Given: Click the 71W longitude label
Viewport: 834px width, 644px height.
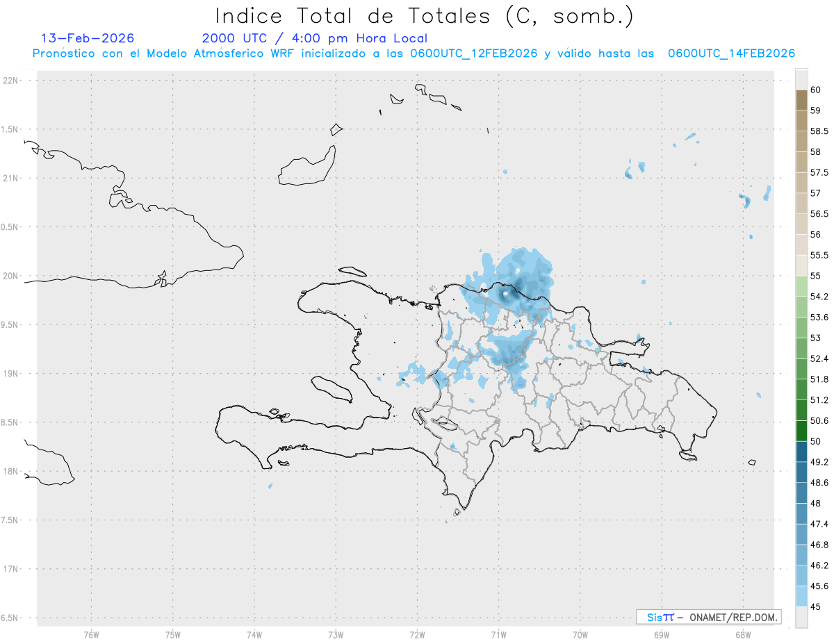Looking at the screenshot, I should pyautogui.click(x=498, y=634).
